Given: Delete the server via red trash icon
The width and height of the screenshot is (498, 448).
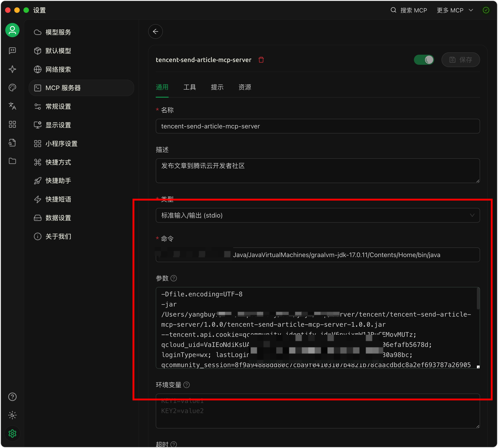Looking at the screenshot, I should click(x=261, y=60).
